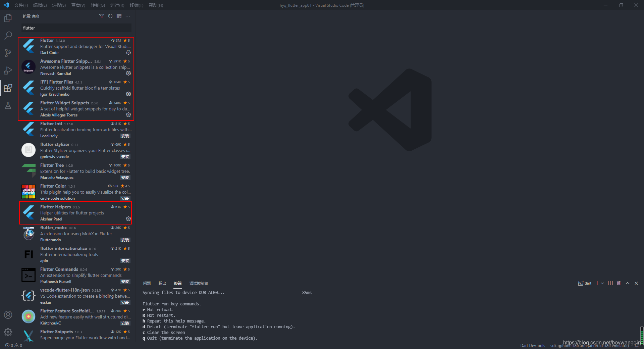Refresh the extensions list
The height and width of the screenshot is (349, 644).
110,16
